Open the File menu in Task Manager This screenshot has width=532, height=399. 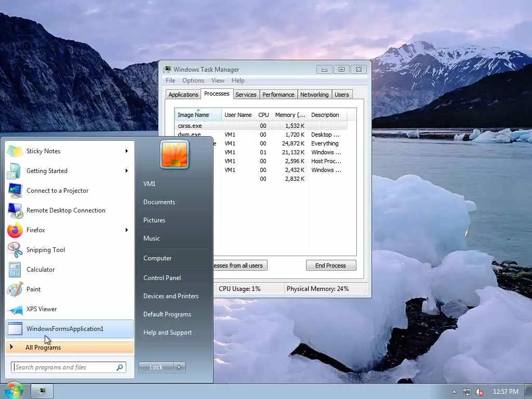pos(170,81)
